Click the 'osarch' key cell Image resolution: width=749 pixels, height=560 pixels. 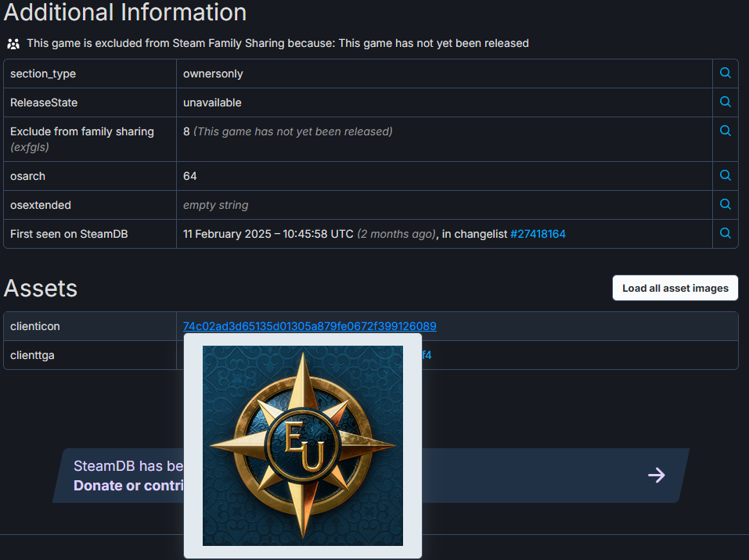click(90, 176)
